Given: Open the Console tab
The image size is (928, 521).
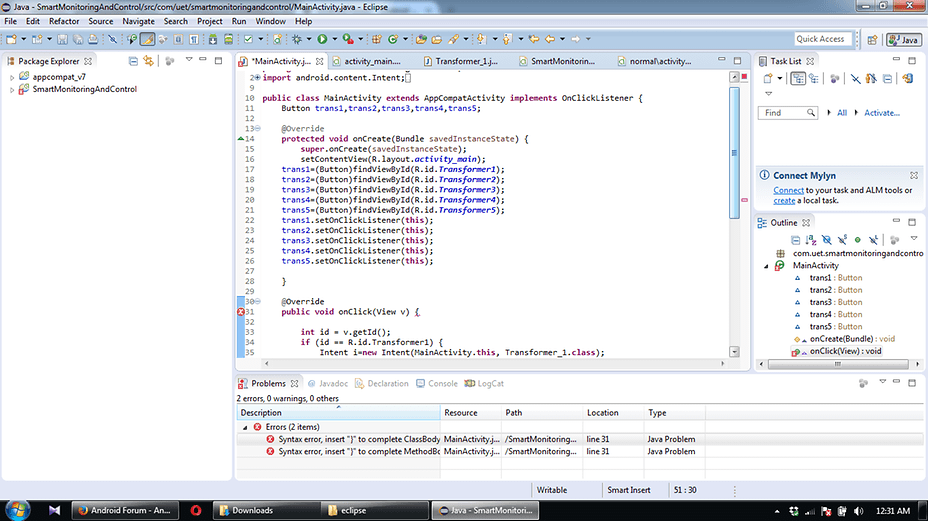Looking at the screenshot, I should click(437, 384).
